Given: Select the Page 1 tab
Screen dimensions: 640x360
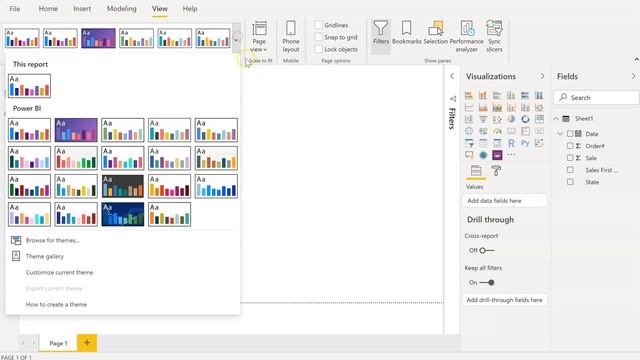Looking at the screenshot, I should [x=58, y=343].
